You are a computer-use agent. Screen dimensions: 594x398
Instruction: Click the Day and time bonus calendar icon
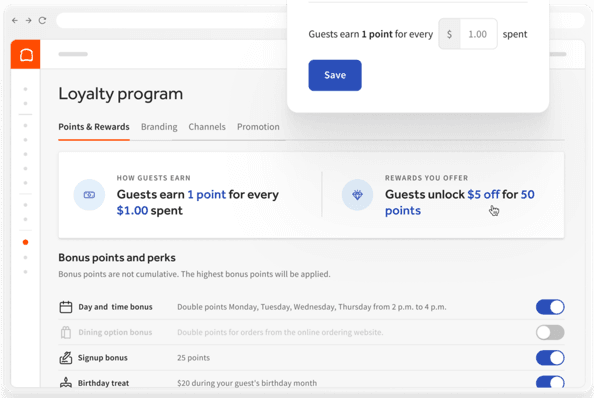click(66, 307)
